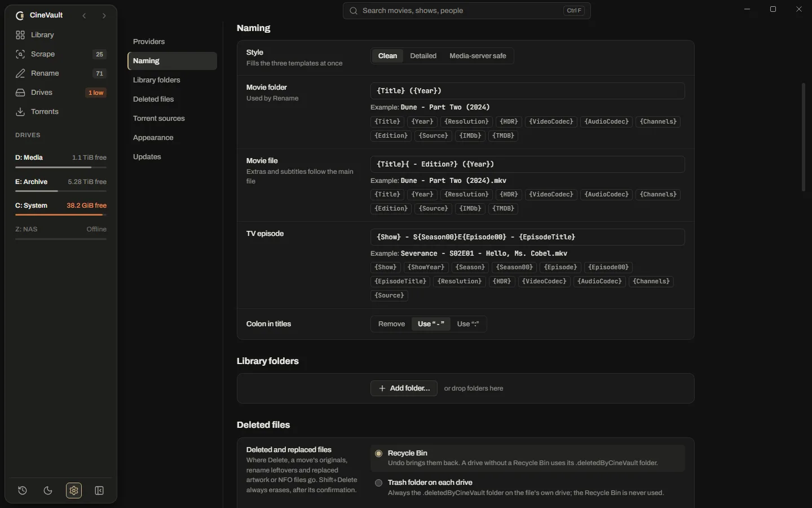This screenshot has height=508, width=812.
Task: Open the Torrents download icon
Action: (20, 112)
